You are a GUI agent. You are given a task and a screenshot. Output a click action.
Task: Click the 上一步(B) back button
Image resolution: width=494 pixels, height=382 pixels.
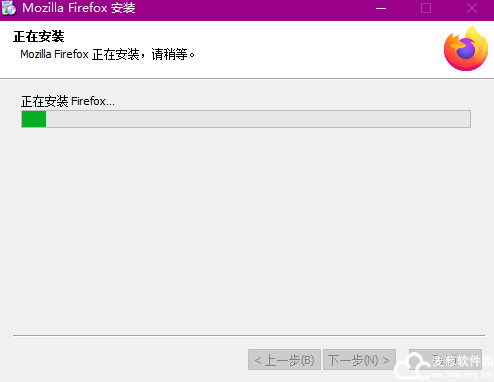pos(284,360)
